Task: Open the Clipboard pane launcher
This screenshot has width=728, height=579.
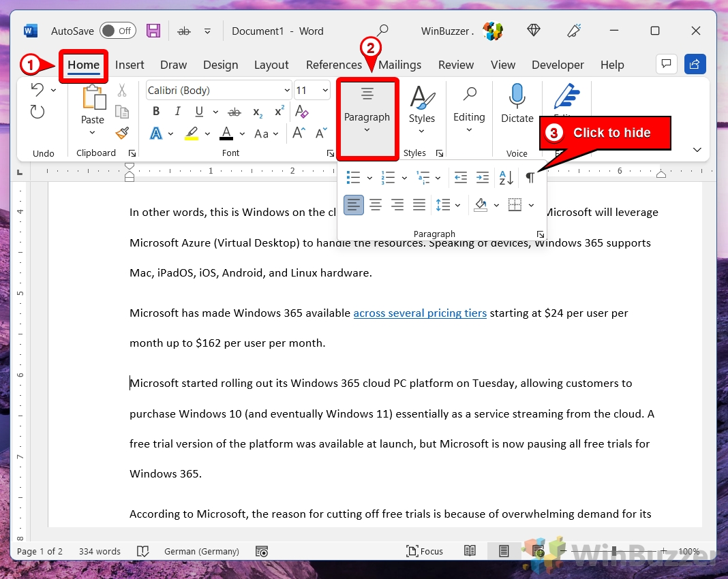Action: click(x=132, y=153)
